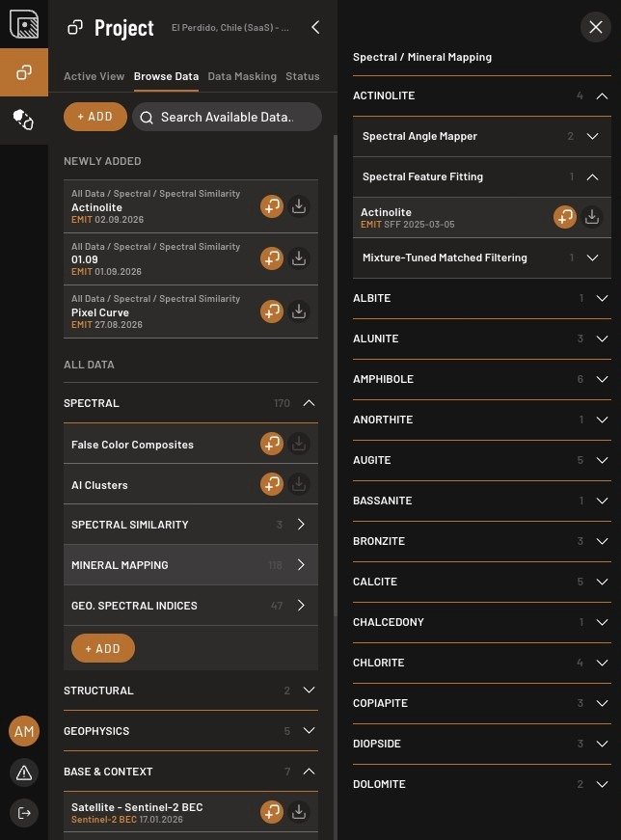Screen dimensions: 621x840
Task: Click download icon for AI Clusters
Action: point(299,484)
